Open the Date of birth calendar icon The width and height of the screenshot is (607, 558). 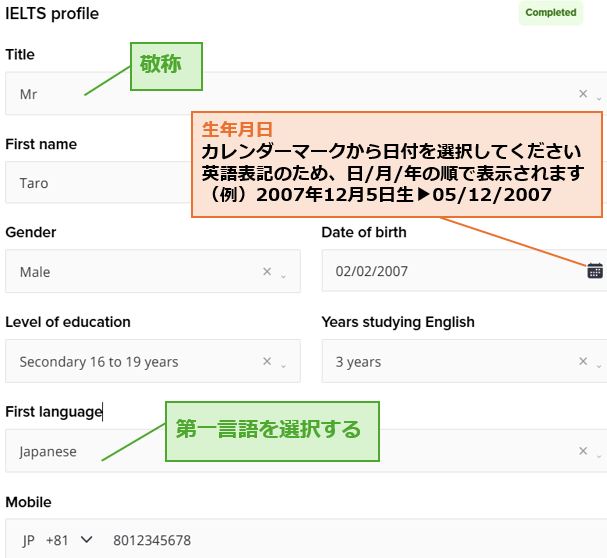595,271
